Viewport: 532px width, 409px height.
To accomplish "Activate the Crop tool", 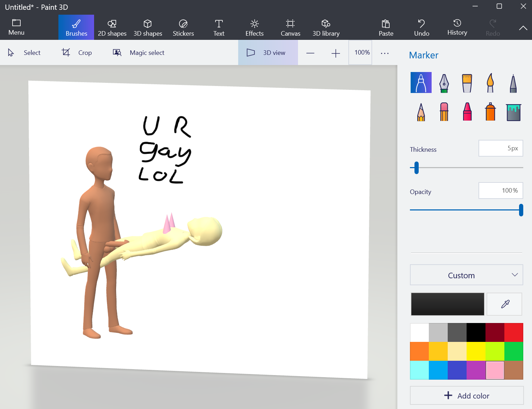I will (x=77, y=52).
